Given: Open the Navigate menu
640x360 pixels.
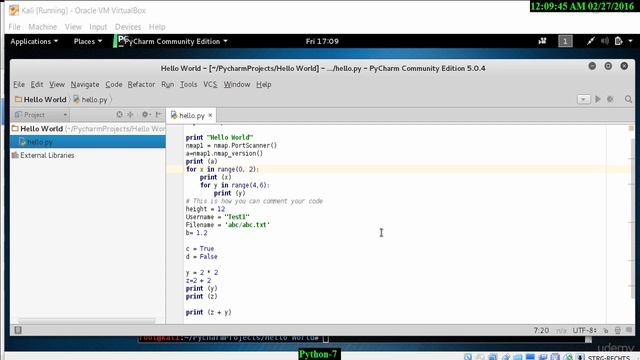Looking at the screenshot, I should click(x=85, y=84).
